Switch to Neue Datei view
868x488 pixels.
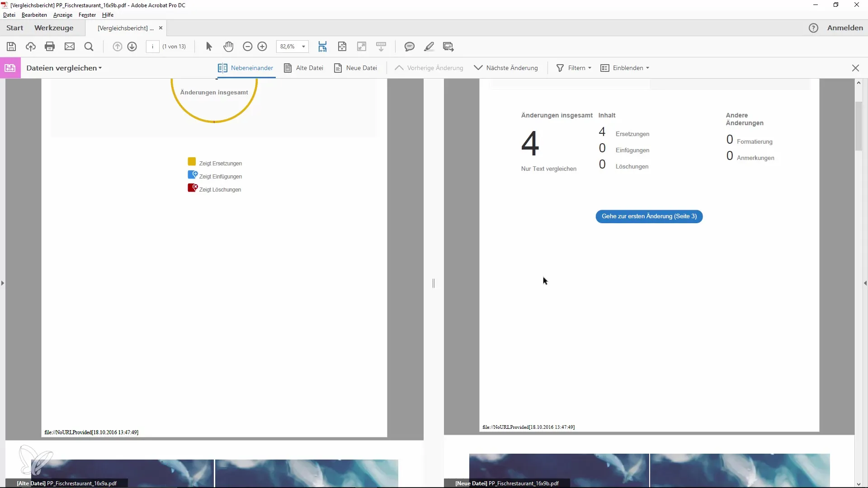[x=355, y=68]
